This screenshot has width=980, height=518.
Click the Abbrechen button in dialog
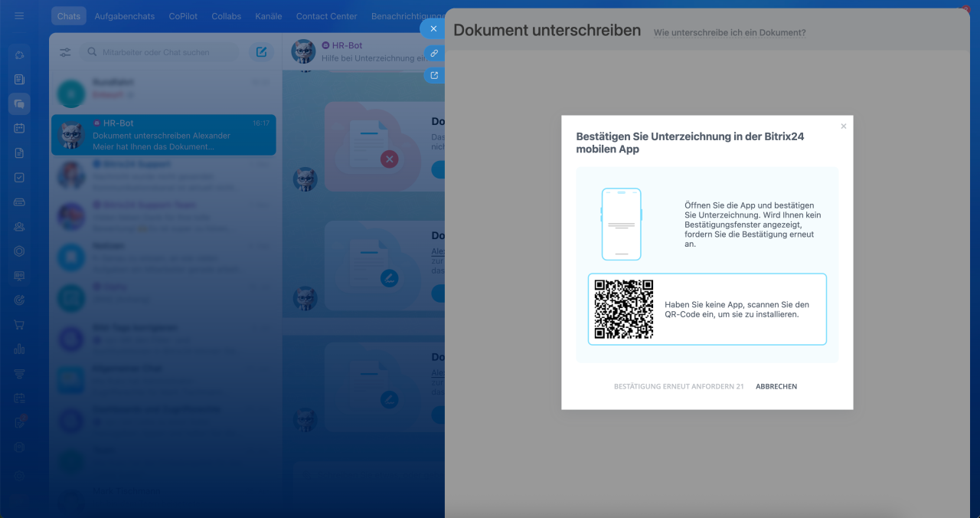tap(776, 386)
